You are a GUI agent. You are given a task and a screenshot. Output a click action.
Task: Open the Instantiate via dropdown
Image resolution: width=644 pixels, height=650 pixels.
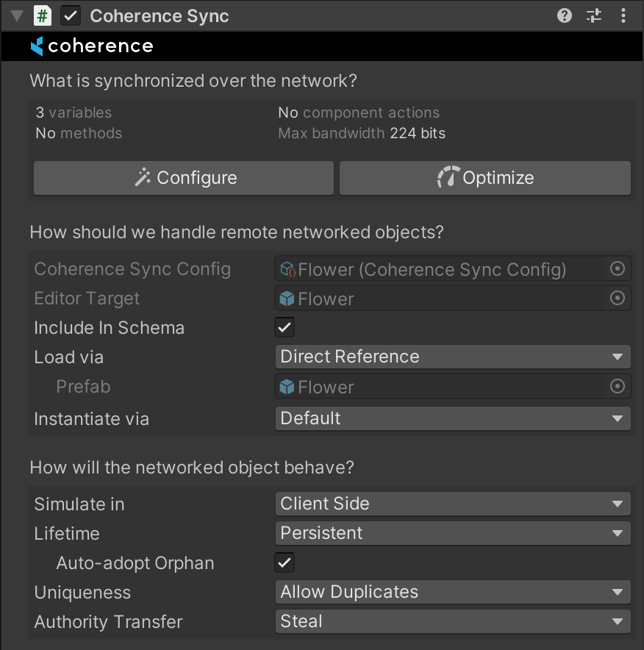coord(453,419)
